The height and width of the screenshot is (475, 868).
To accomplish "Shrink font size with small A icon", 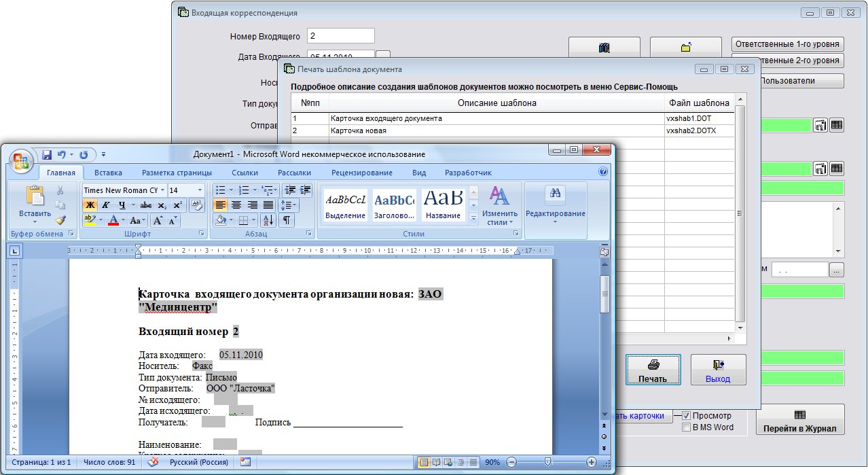I will pyautogui.click(x=173, y=220).
